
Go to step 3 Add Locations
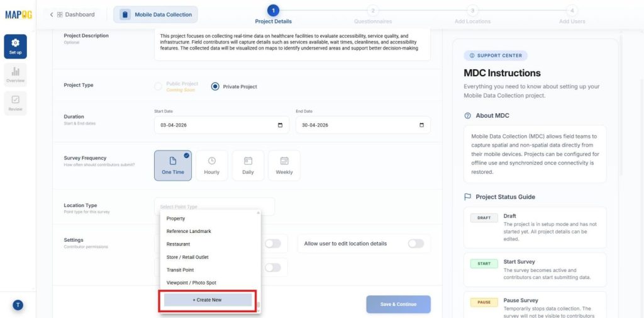pyautogui.click(x=472, y=15)
